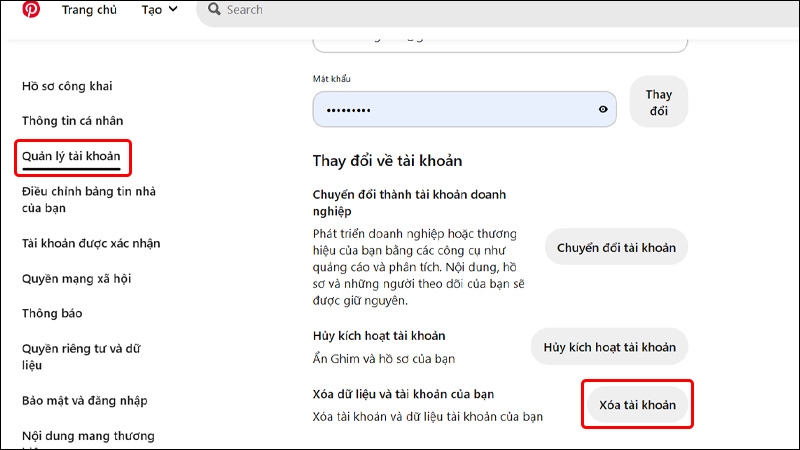This screenshot has width=800, height=450.
Task: Expand the Tạo dropdown menu
Action: click(x=160, y=10)
